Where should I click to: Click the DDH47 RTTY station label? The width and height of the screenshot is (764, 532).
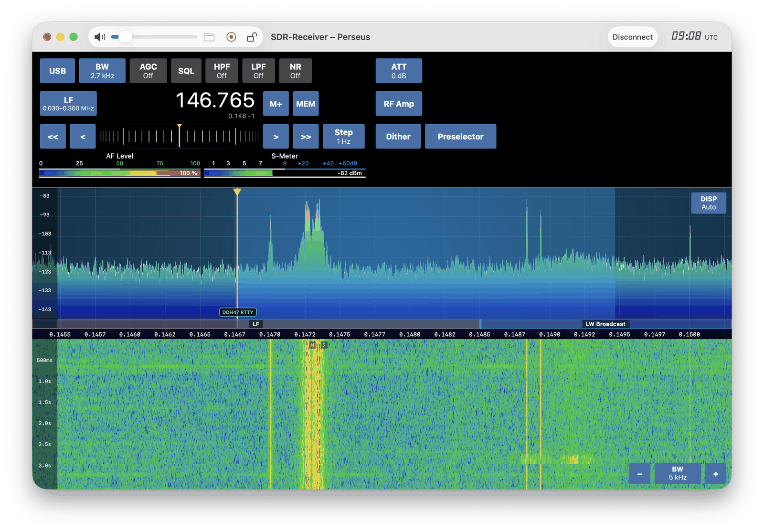pos(238,312)
